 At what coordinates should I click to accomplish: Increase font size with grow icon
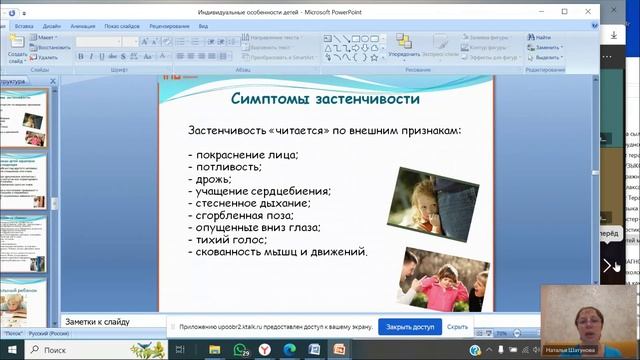click(x=144, y=42)
